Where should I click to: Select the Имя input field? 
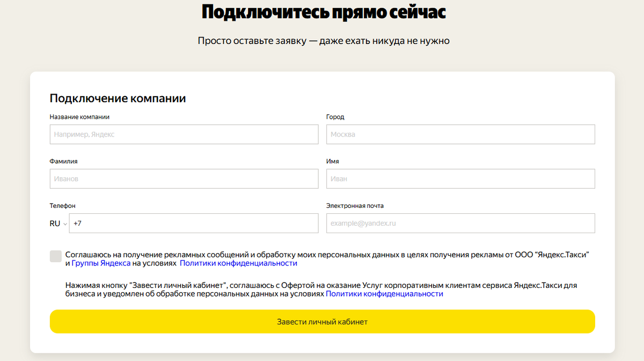pos(460,178)
